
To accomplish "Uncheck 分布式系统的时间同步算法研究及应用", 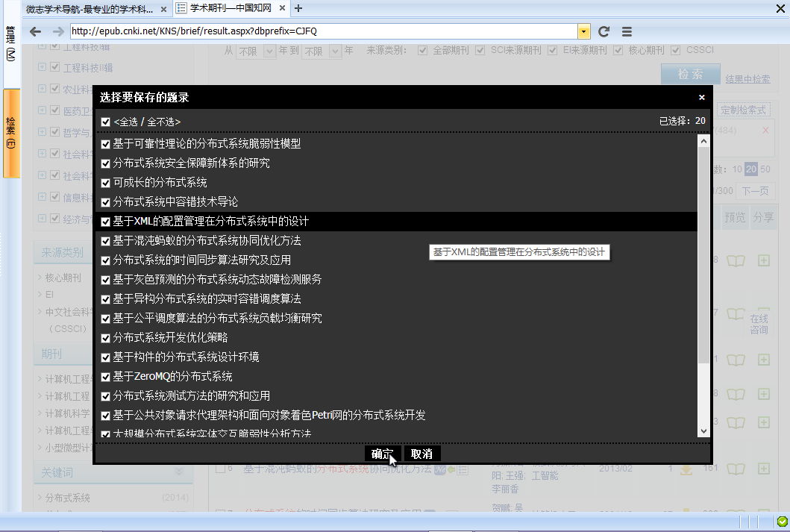I will [x=105, y=260].
